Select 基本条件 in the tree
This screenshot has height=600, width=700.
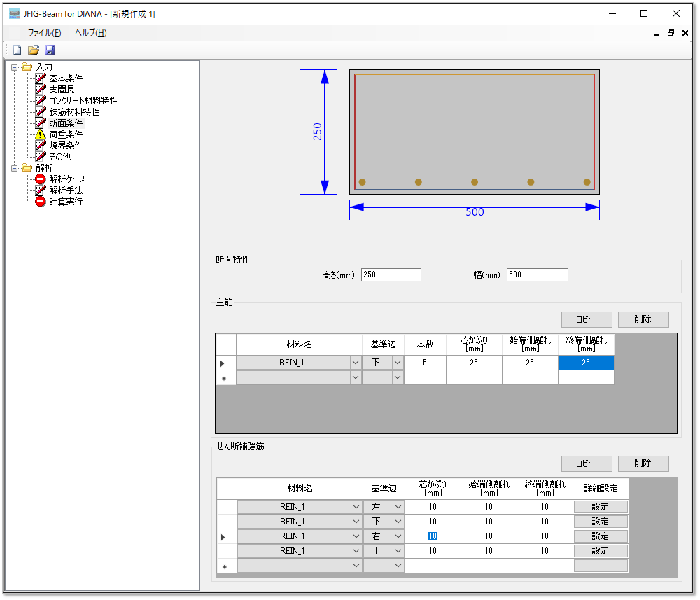click(65, 78)
